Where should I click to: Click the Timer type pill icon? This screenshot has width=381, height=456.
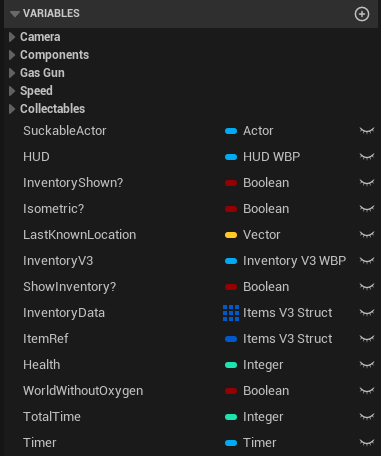point(231,443)
